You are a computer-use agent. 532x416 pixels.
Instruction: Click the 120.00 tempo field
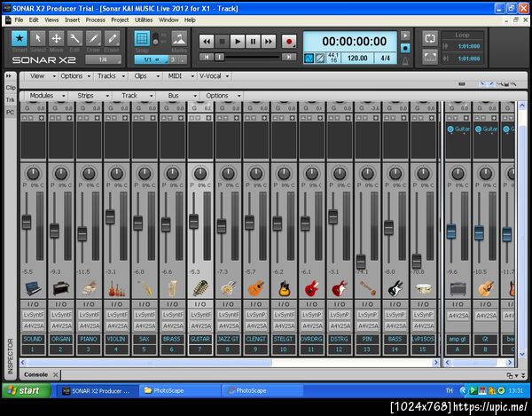click(x=357, y=59)
